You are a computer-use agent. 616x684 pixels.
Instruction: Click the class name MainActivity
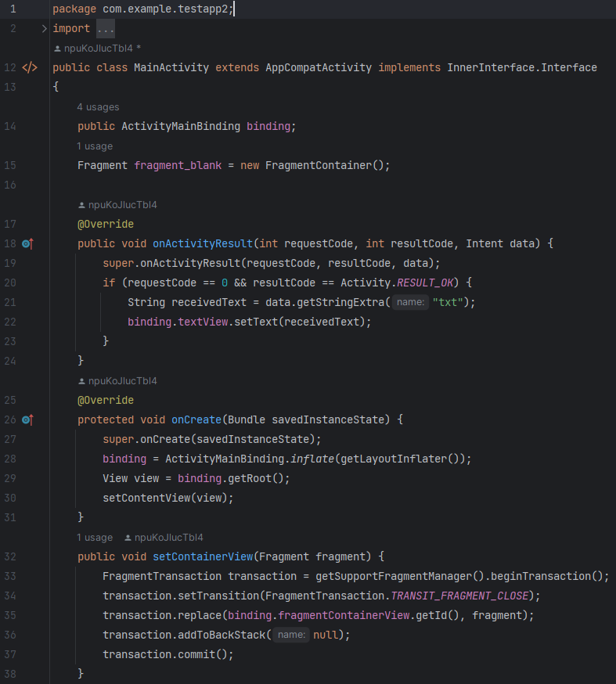[x=171, y=67]
